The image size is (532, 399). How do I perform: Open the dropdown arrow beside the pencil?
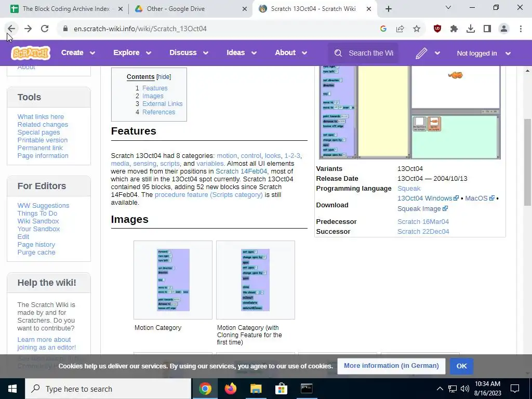coord(437,54)
